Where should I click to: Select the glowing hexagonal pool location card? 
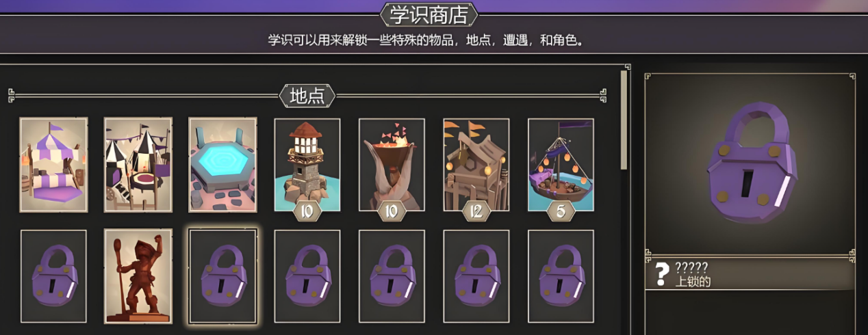tap(222, 165)
